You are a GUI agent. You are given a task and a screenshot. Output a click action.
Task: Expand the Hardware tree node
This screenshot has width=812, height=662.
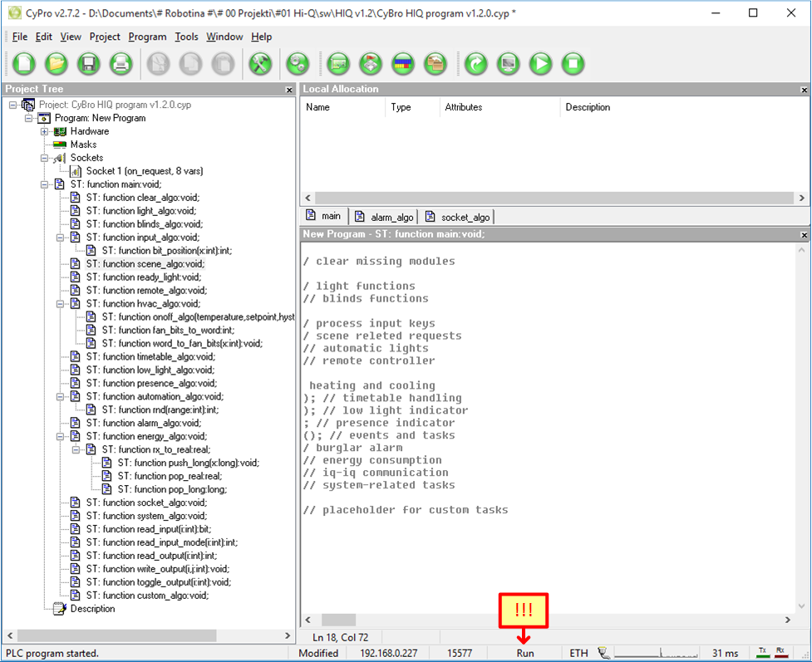coord(45,131)
